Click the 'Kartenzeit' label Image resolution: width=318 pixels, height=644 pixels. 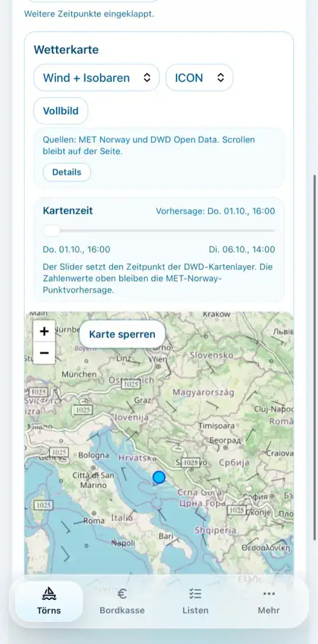68,211
